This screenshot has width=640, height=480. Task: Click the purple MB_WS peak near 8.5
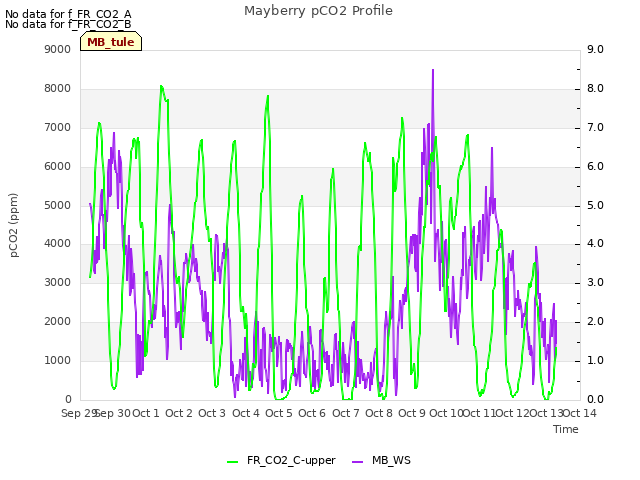(433, 70)
